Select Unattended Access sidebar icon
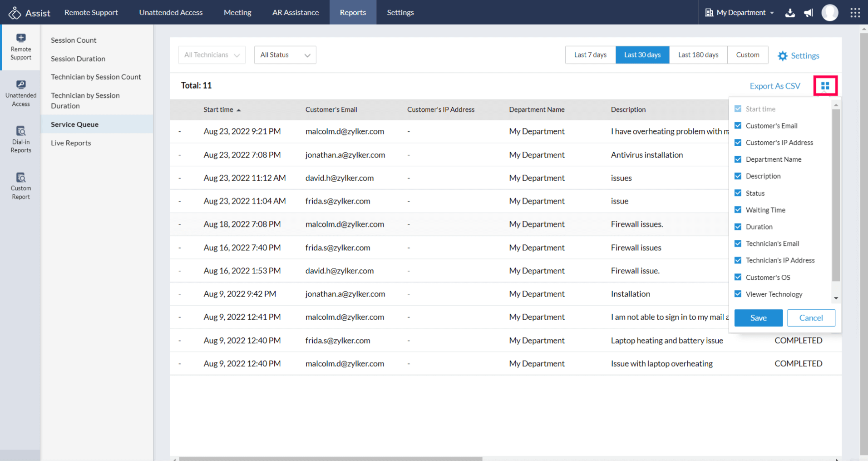The width and height of the screenshot is (868, 461). point(21,93)
